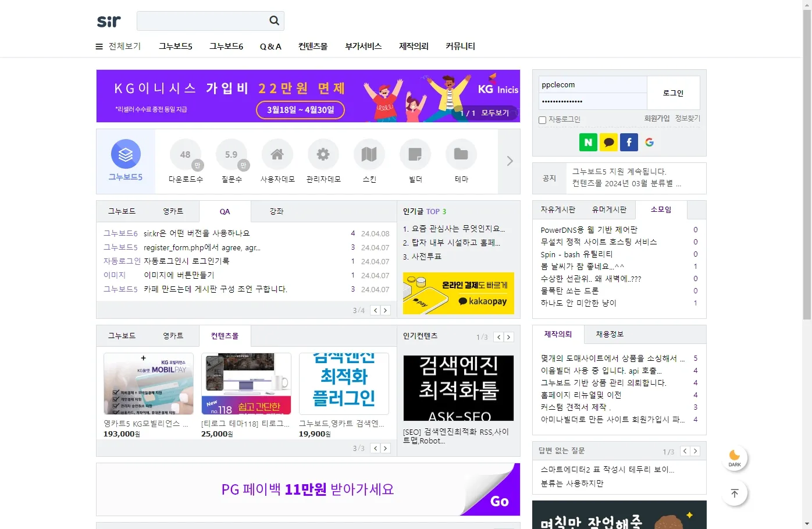Open request '커스텀 견적서 제작'
Viewport: 812px width, 529px height.
click(x=576, y=407)
